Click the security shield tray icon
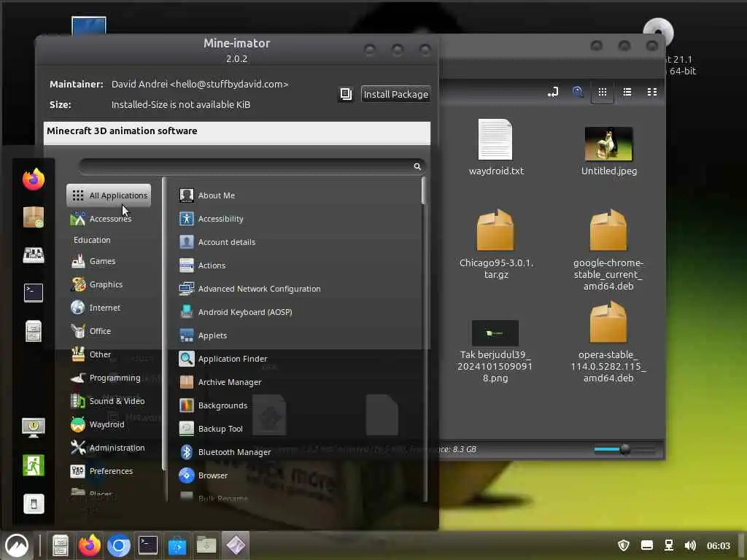This screenshot has width=747, height=560. 624,545
